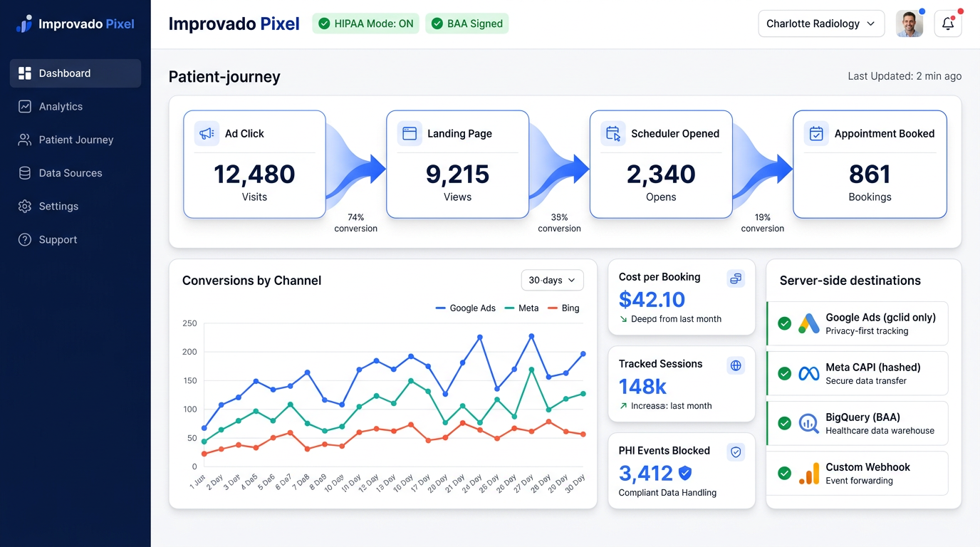This screenshot has height=547, width=980.
Task: Click the 74% conversion label
Action: [x=356, y=223]
